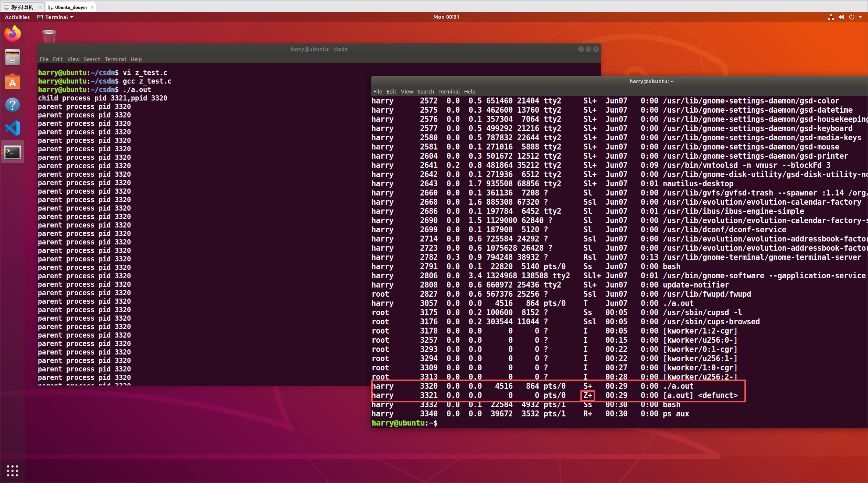Click Activities in the top bar
868x483 pixels.
tap(17, 17)
